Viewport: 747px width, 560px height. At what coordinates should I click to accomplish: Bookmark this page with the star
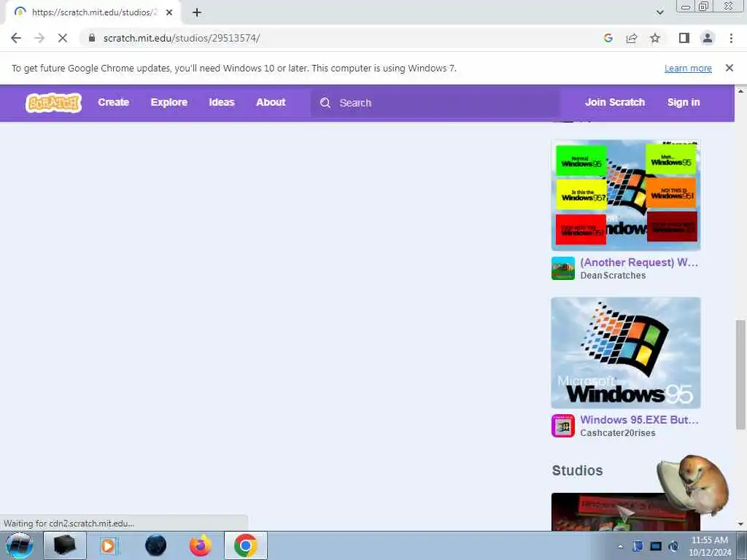click(655, 38)
